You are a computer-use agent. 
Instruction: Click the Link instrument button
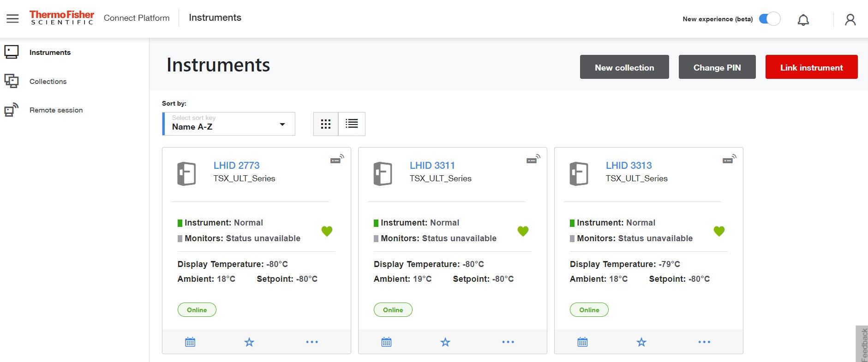[812, 67]
